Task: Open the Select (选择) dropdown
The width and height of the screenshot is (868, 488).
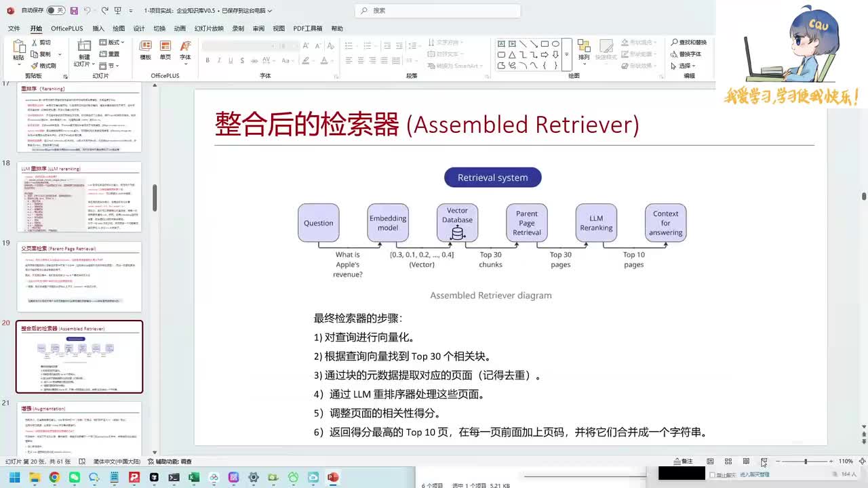Action: (x=682, y=66)
